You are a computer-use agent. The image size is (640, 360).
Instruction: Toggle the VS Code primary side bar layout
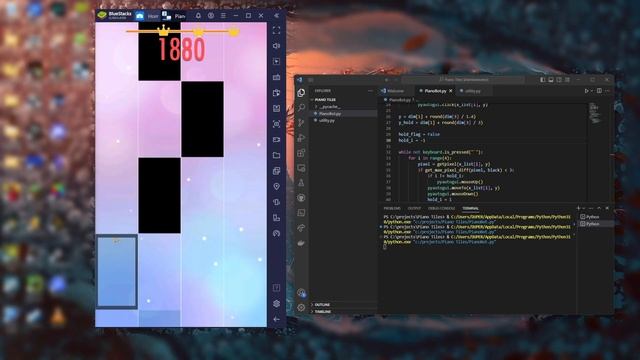tap(543, 80)
